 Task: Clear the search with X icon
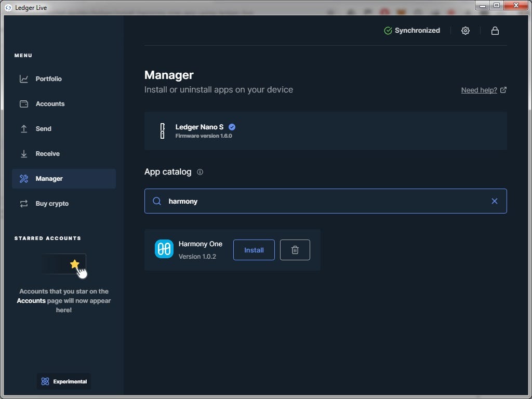(x=495, y=201)
